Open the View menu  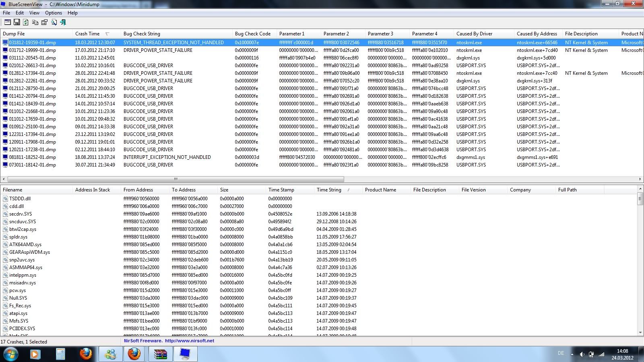click(35, 13)
